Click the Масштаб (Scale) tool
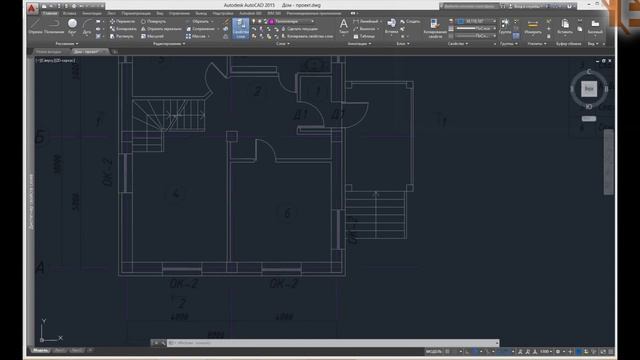The height and width of the screenshot is (360, 640). (x=152, y=36)
